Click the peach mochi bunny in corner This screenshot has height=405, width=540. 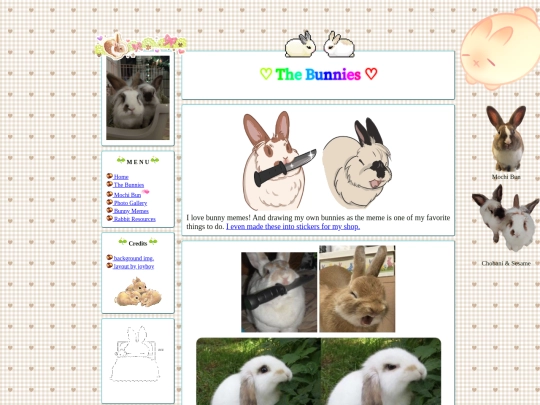coord(501,48)
